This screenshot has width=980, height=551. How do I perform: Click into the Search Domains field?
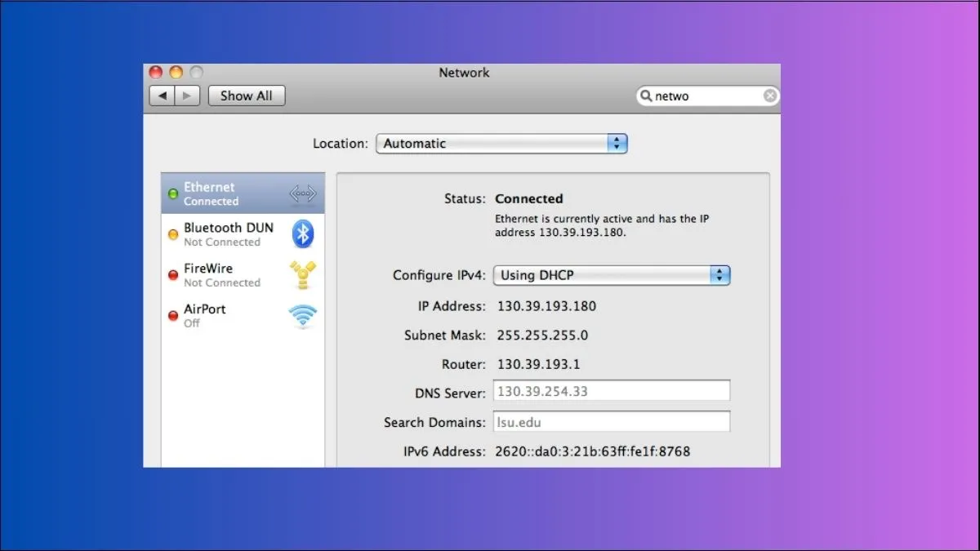611,422
